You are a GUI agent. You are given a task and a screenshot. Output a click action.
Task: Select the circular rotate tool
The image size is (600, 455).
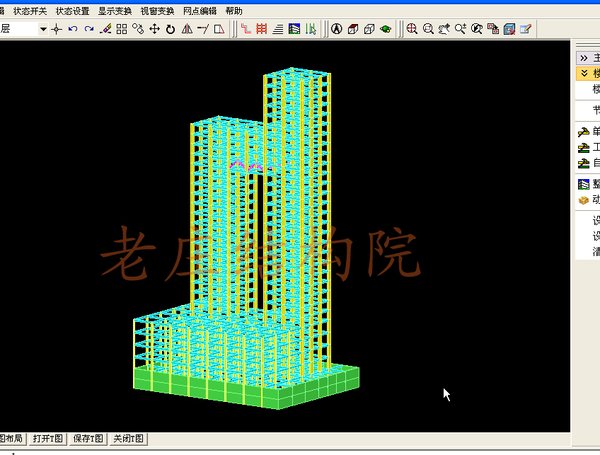click(171, 29)
